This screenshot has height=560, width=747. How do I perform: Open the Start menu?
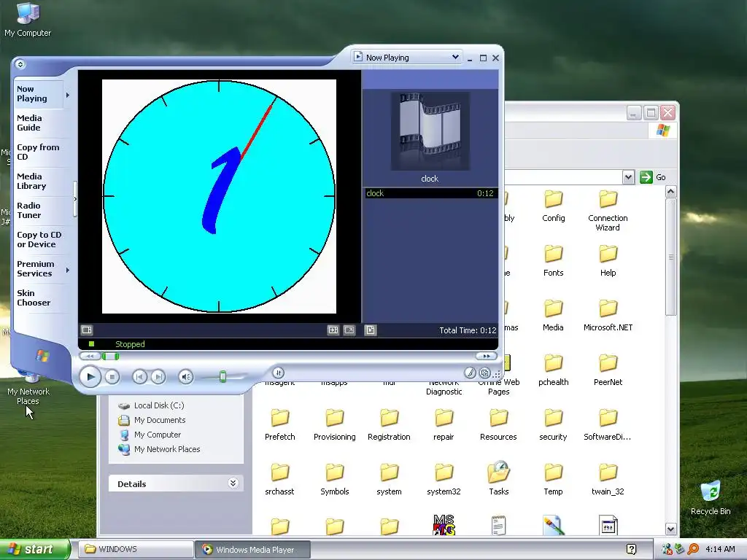(x=34, y=549)
